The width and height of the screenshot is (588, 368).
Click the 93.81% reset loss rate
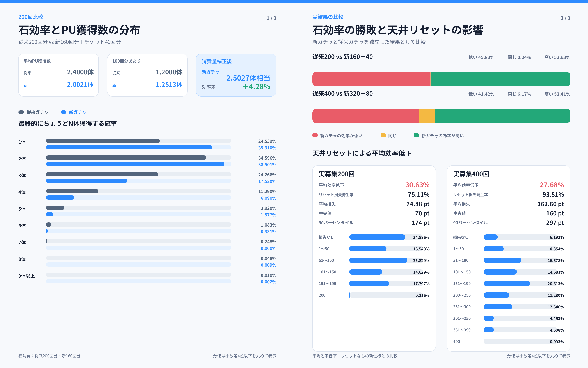[x=553, y=194]
